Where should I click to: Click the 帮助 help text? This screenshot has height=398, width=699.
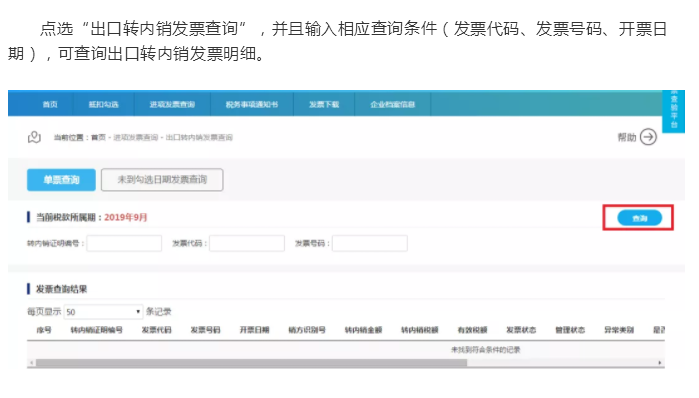coord(626,137)
